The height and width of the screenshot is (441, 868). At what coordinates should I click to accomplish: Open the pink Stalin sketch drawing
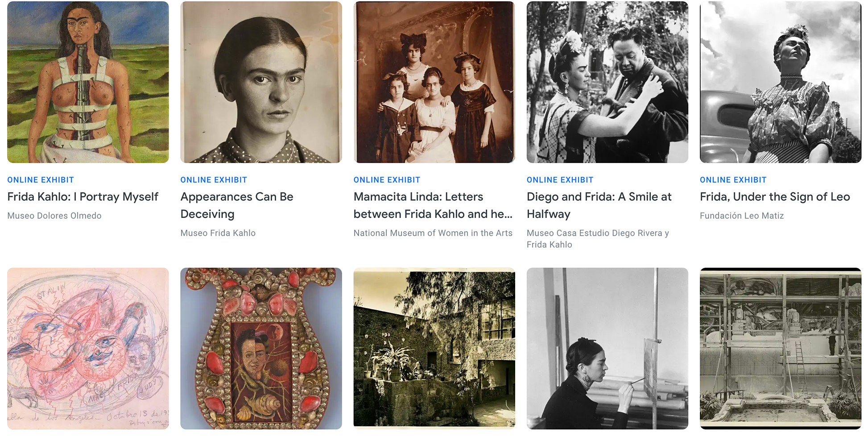88,349
